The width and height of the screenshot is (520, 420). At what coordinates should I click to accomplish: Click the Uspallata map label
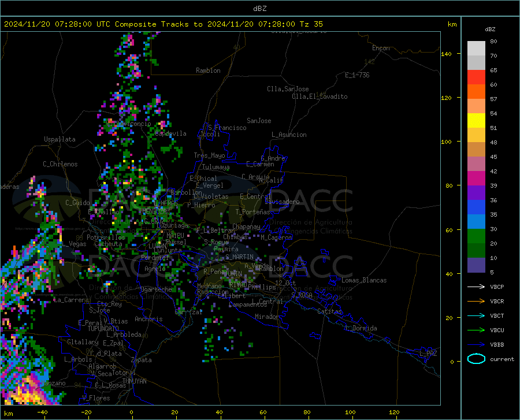[60, 139]
